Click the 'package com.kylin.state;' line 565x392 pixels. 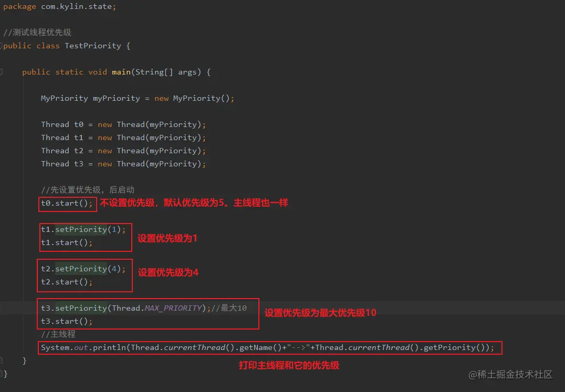59,6
